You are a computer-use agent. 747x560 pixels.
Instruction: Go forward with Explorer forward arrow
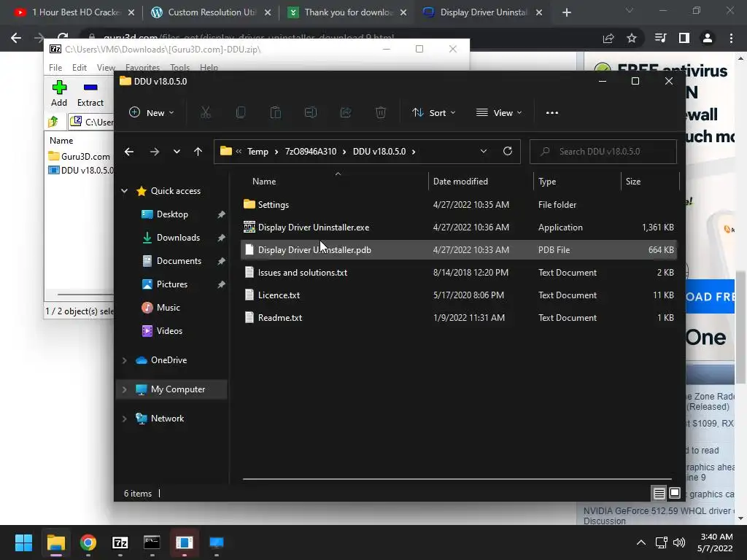[155, 152]
